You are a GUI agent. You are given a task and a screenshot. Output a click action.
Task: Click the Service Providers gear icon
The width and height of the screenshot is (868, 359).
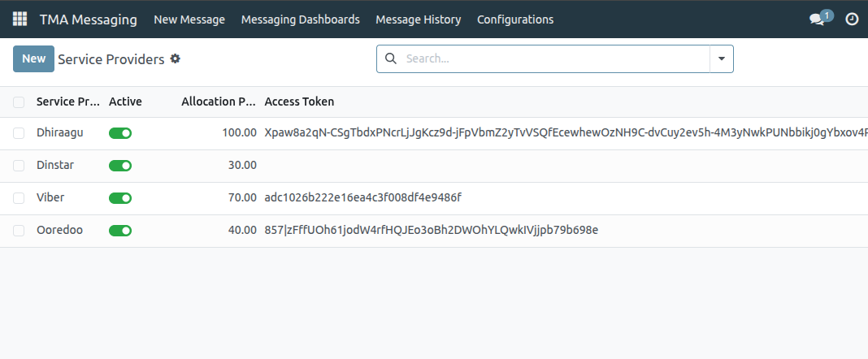click(x=175, y=58)
